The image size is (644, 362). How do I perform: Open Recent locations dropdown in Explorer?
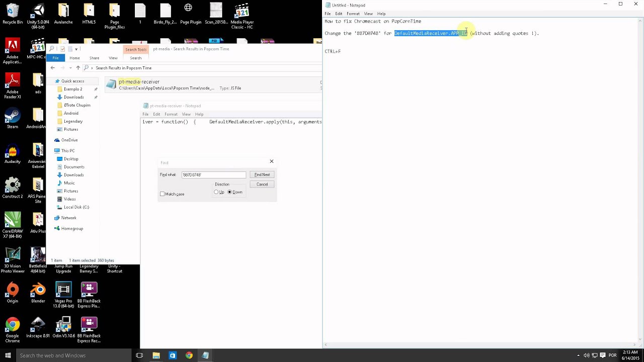(70, 68)
